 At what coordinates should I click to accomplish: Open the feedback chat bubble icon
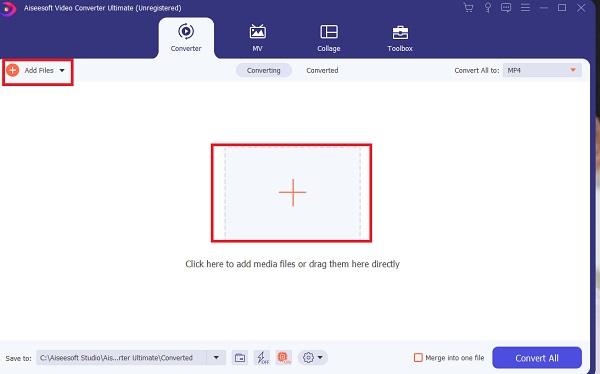coord(506,8)
